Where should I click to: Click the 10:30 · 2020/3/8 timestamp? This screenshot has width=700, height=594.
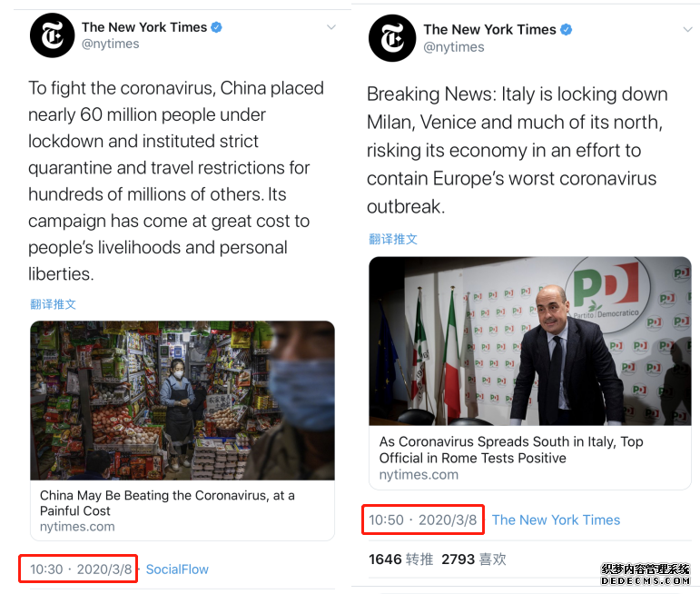pyautogui.click(x=81, y=569)
